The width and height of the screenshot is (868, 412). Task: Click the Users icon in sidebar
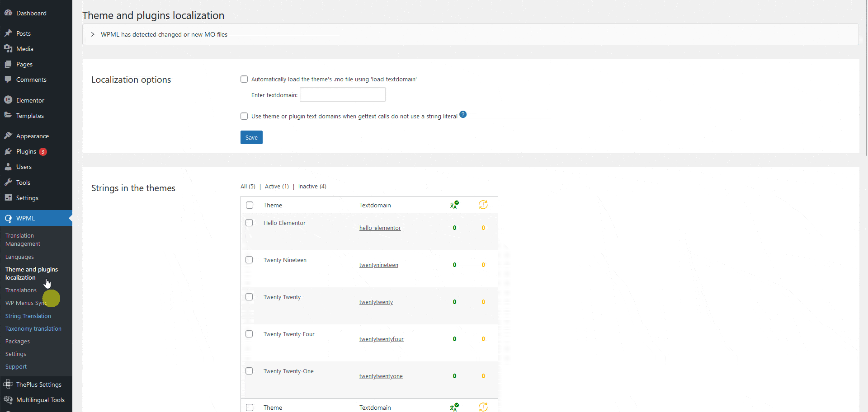[x=8, y=167]
